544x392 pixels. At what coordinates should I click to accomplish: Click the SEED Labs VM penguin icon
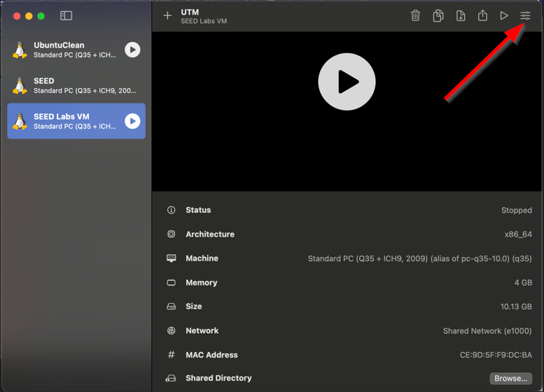pyautogui.click(x=20, y=121)
